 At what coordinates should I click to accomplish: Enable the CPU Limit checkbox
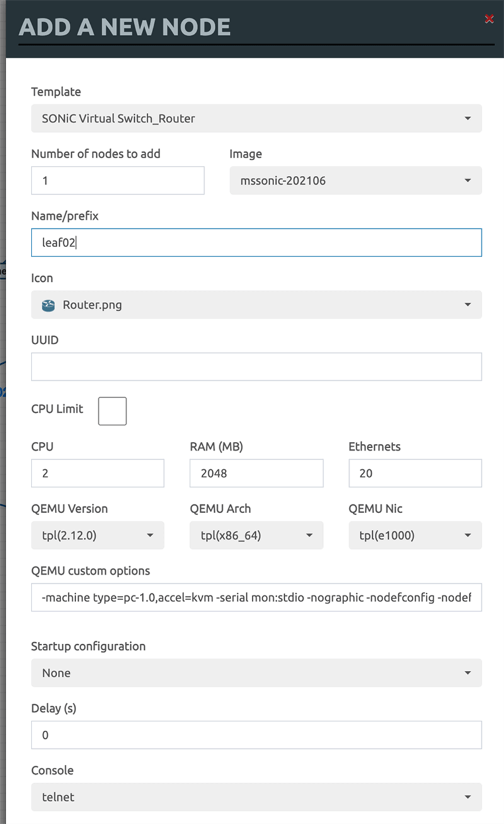(x=112, y=411)
